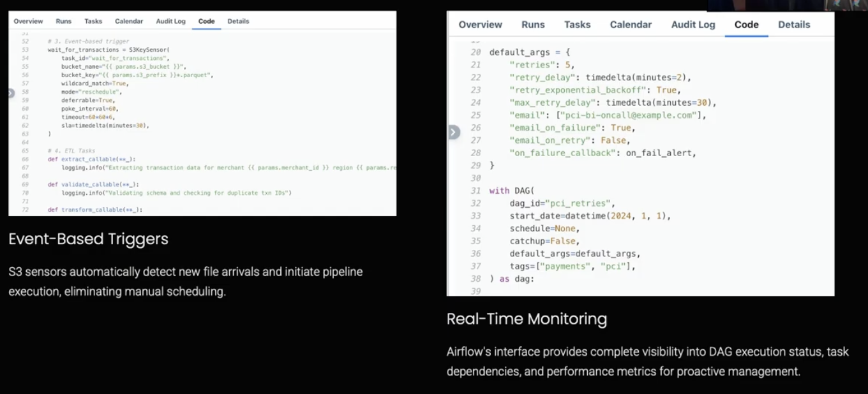Switch to the Runs tab in the right panel
The height and width of the screenshot is (394, 868).
tap(533, 25)
